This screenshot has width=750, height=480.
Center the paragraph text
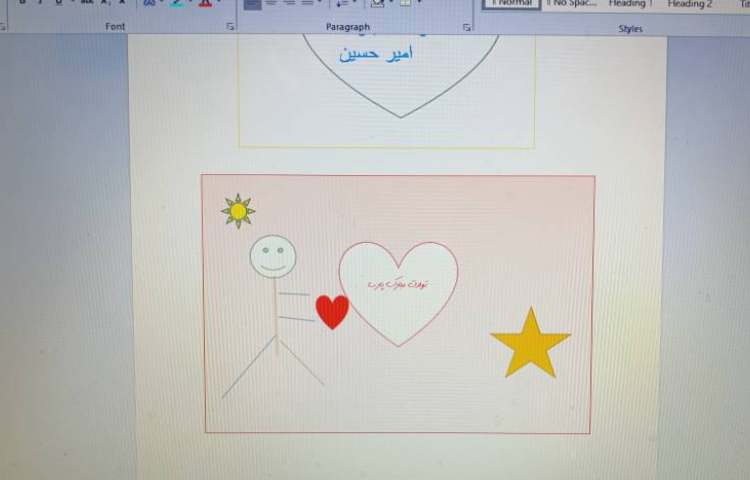pyautogui.click(x=271, y=3)
